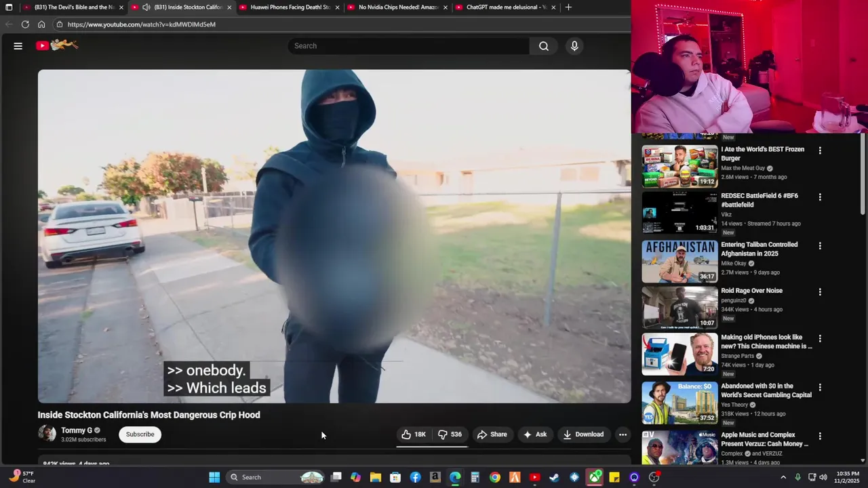Open Making old iPhones look like new title

tap(766, 342)
